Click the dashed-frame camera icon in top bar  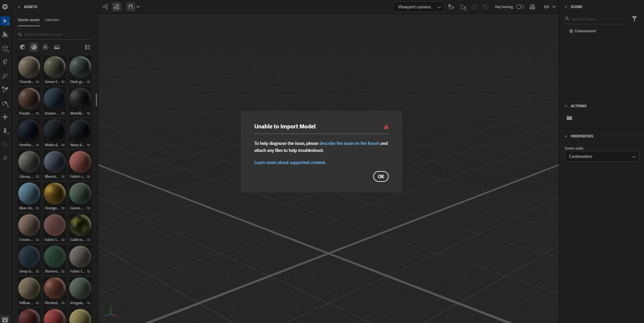pos(463,7)
